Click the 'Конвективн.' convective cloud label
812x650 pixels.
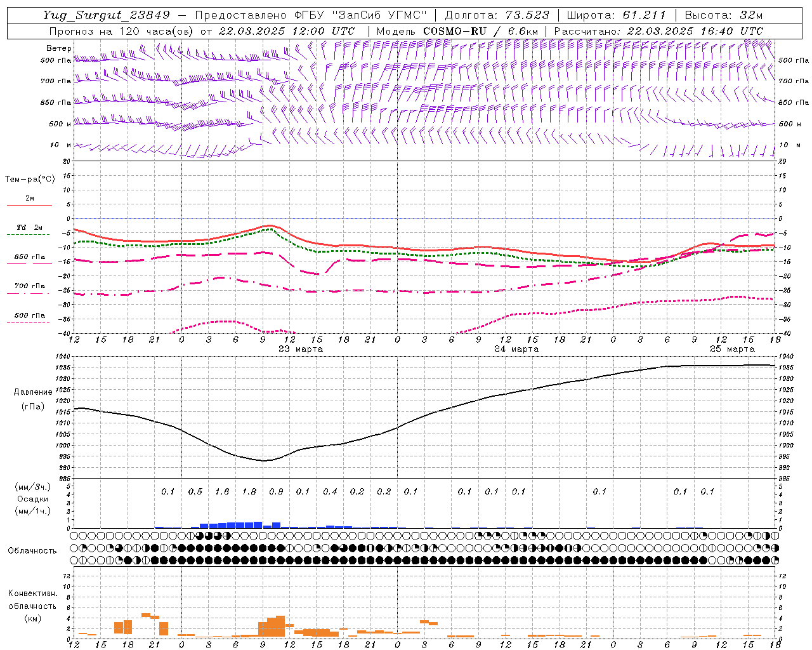click(x=32, y=594)
